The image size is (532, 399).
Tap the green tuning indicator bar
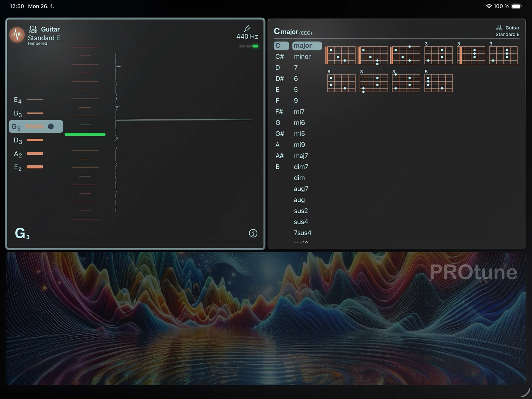click(85, 135)
